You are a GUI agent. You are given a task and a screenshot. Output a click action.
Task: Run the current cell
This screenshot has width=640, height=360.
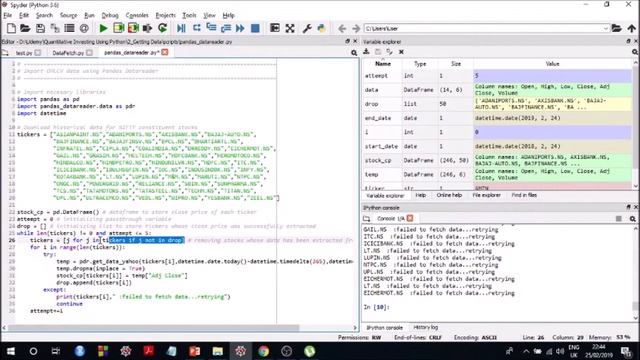coord(118,28)
